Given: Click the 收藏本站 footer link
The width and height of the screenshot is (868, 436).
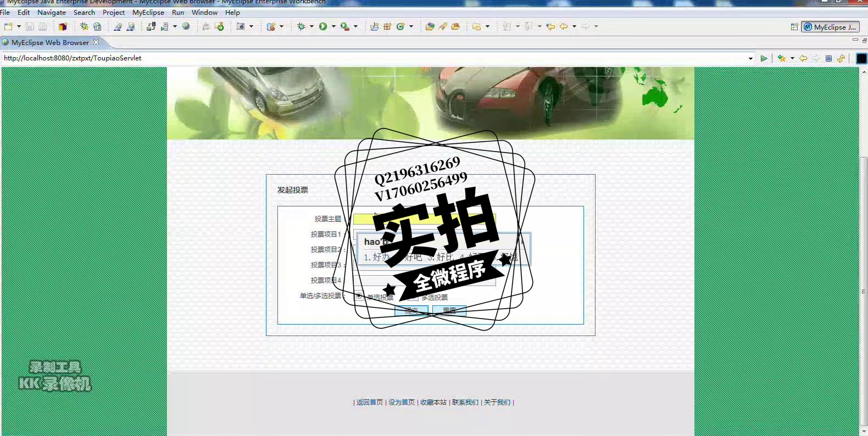Looking at the screenshot, I should click(433, 403).
